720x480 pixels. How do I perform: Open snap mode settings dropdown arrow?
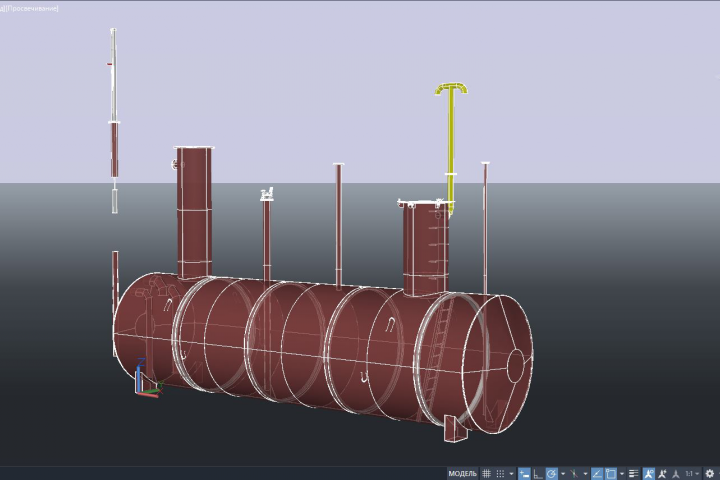(x=511, y=474)
